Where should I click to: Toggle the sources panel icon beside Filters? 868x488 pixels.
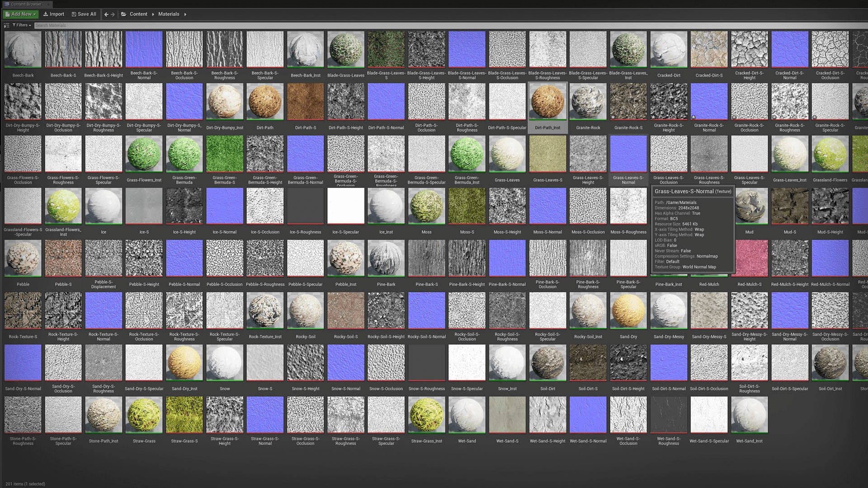(6, 25)
